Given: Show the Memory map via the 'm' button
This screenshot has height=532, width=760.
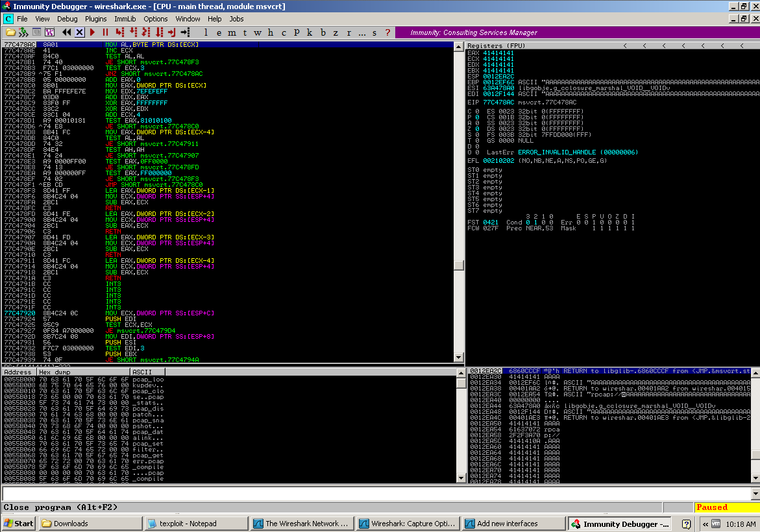Looking at the screenshot, I should [232, 32].
